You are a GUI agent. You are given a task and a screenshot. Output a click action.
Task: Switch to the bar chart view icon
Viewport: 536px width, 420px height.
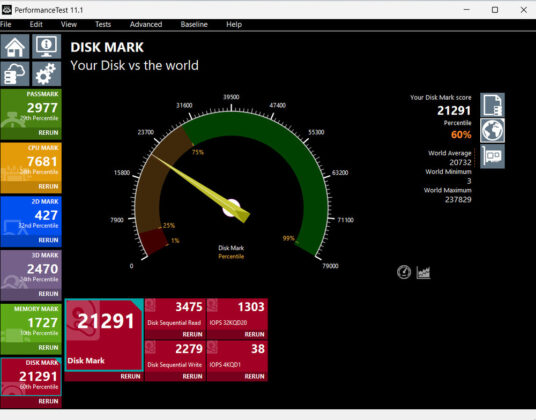[423, 272]
